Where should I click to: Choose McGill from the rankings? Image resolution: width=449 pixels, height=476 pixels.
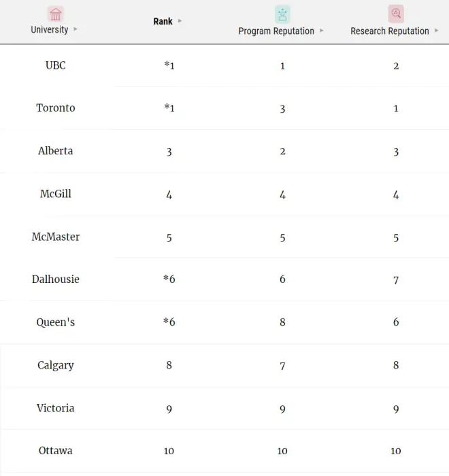56,194
